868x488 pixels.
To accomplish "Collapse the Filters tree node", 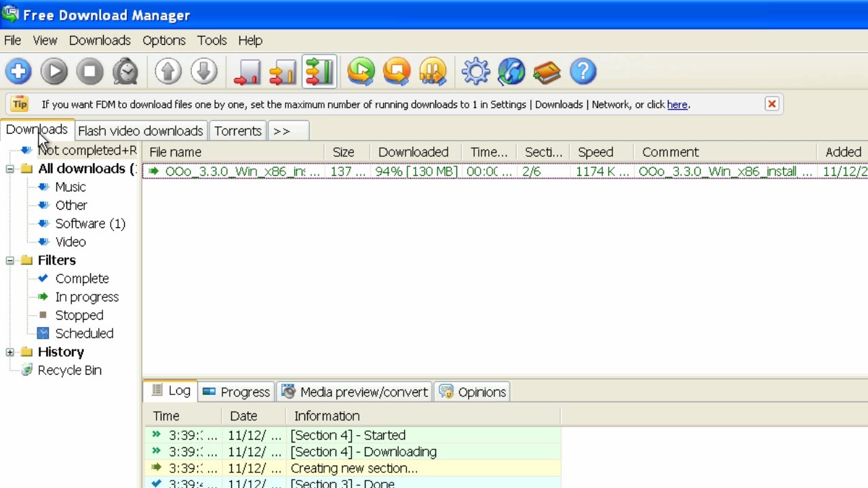I will (10, 260).
